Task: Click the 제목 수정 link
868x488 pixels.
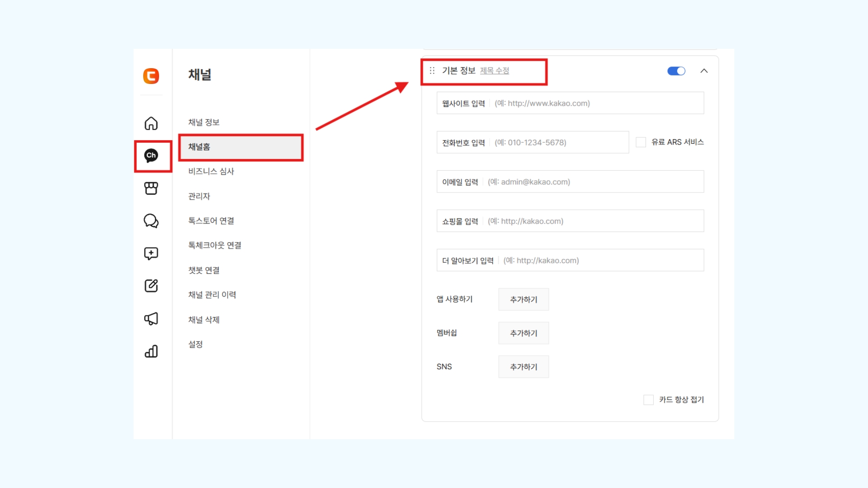Action: 495,71
